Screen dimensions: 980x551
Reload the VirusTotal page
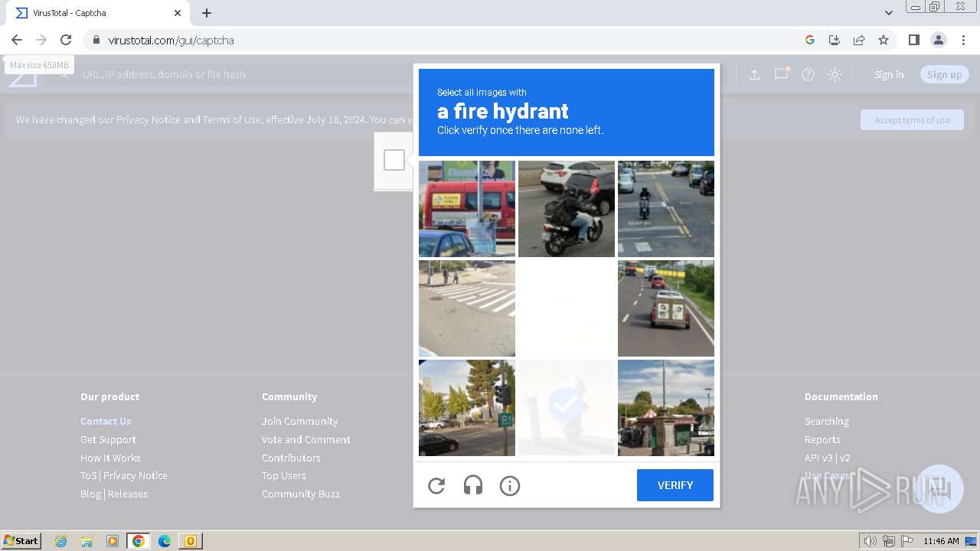click(x=66, y=40)
